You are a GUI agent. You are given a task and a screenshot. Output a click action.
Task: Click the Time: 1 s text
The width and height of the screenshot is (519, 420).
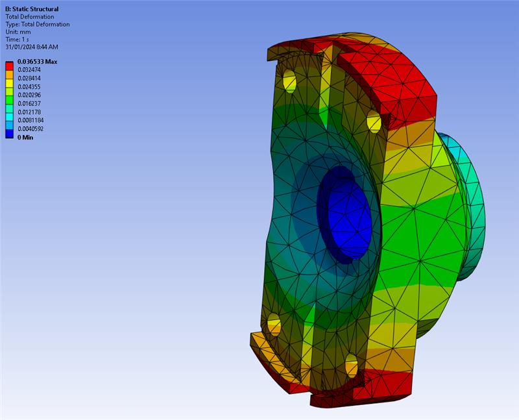tap(18, 40)
